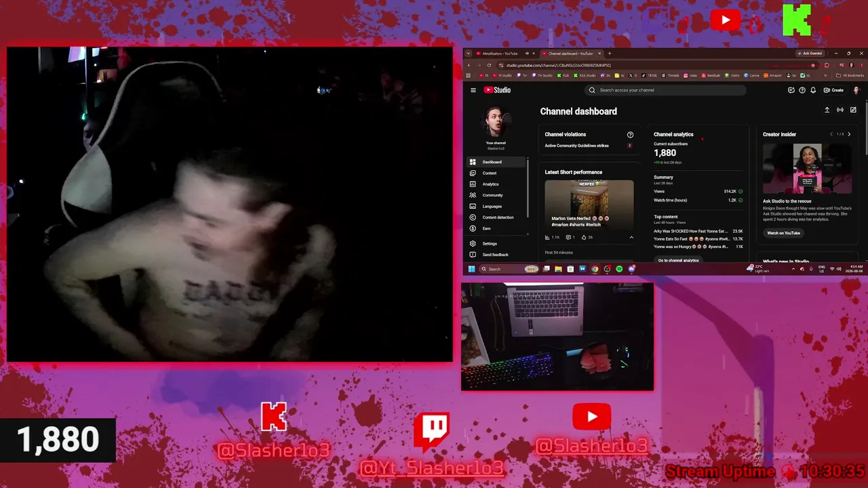Reload the page in Chrome
Screen dimensions: 868x488
tap(489, 65)
